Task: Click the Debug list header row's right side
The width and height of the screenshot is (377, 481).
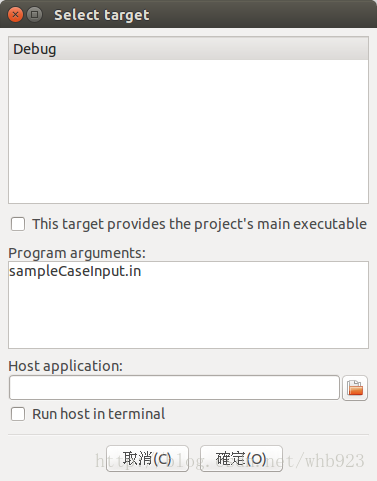Action: [x=267, y=49]
